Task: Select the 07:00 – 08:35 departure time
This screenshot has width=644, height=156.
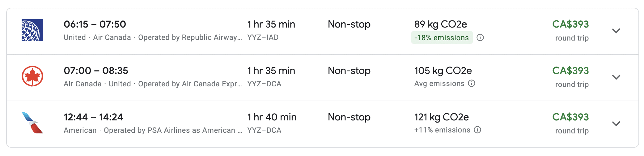Action: 96,71
